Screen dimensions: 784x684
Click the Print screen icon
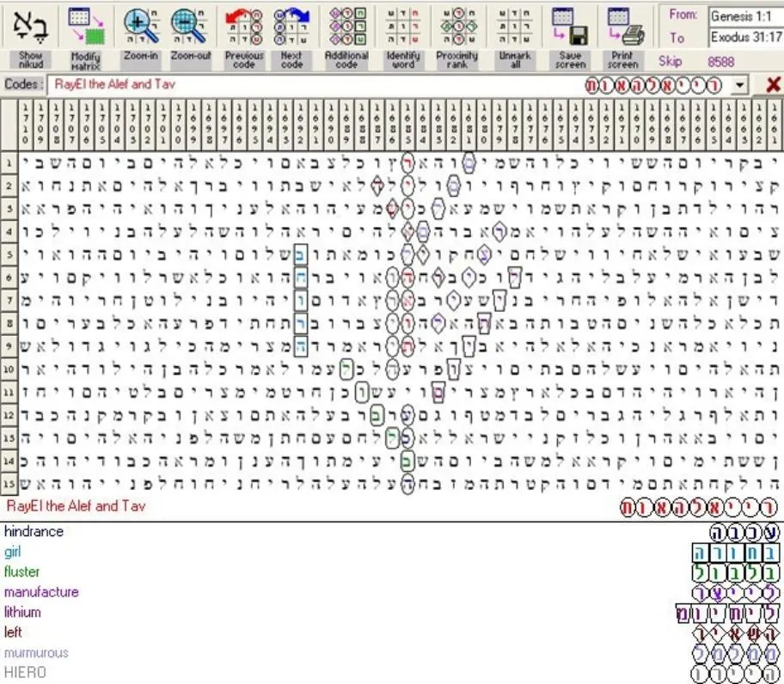625,25
